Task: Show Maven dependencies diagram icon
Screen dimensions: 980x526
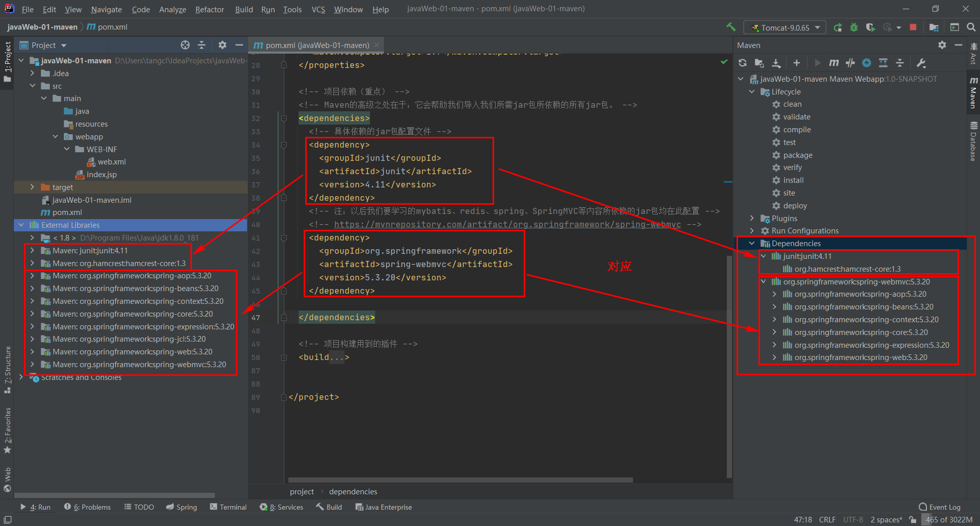Action: (x=883, y=63)
